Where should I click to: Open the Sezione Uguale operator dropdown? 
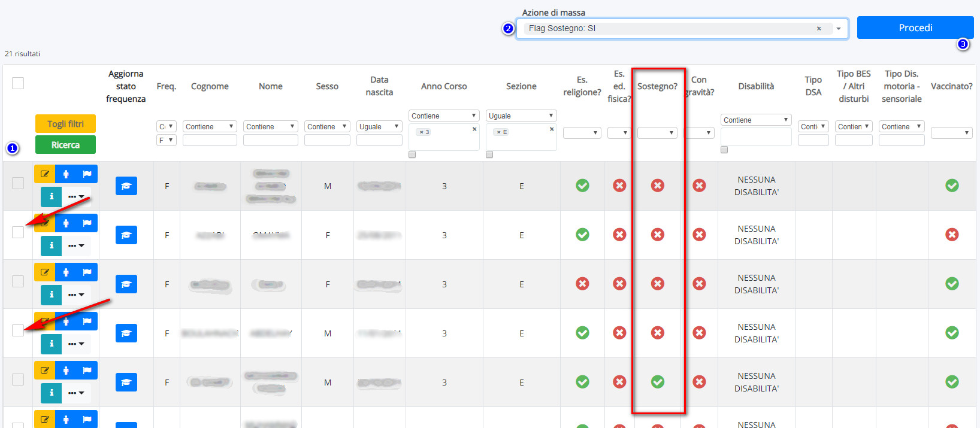(521, 116)
